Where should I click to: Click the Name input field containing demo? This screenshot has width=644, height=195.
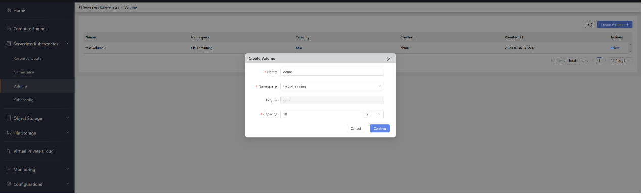(332, 72)
